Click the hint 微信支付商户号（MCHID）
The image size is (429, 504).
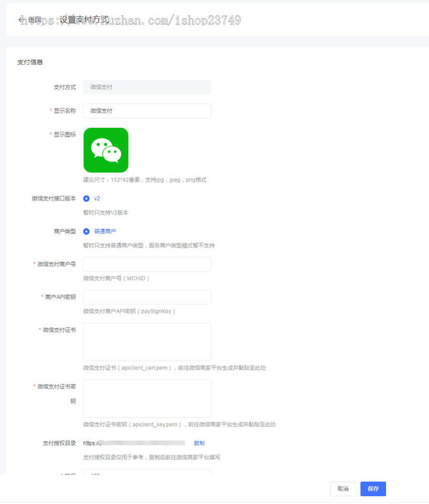tap(116, 278)
